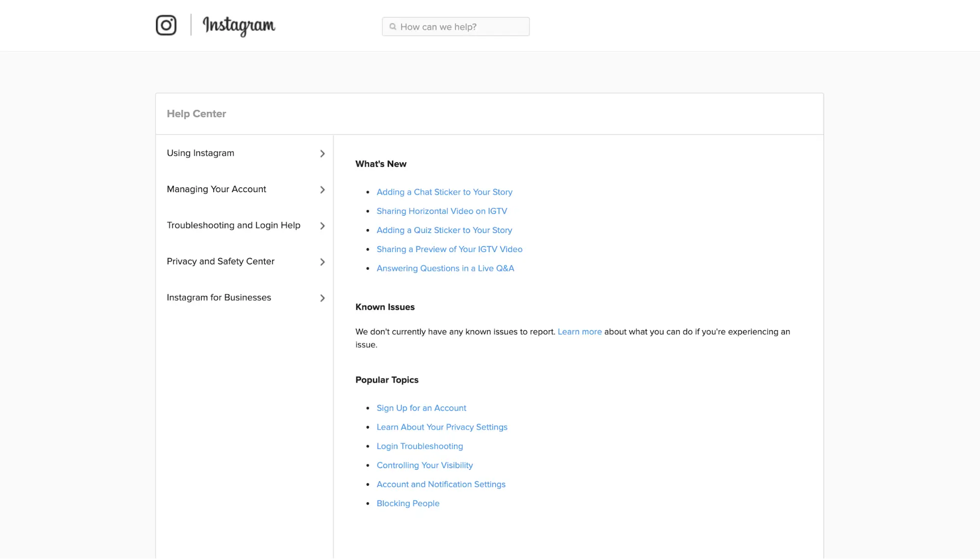
Task: Click the Answering Questions in a Live Q&A link
Action: [446, 268]
